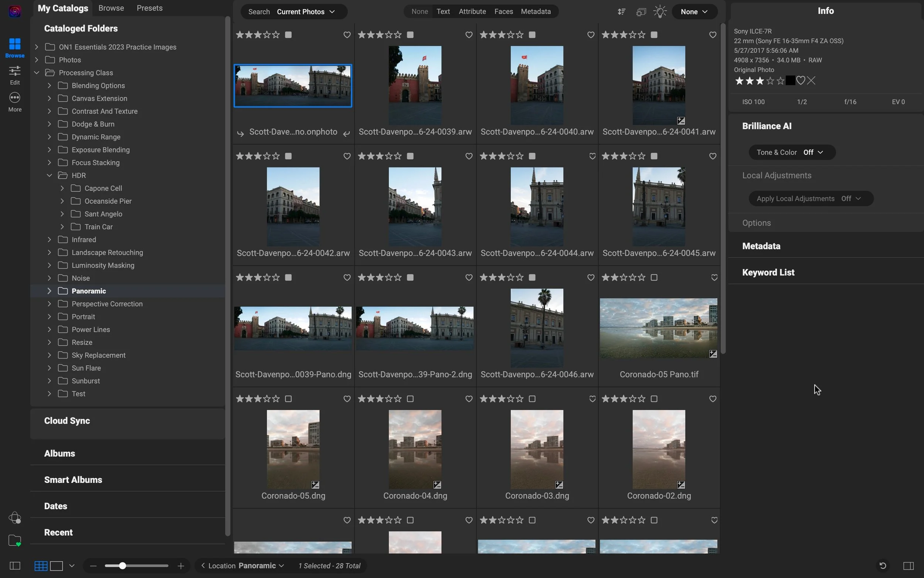Click the edited badge on Coronado-03.dng
Image resolution: width=924 pixels, height=578 pixels.
point(559,485)
